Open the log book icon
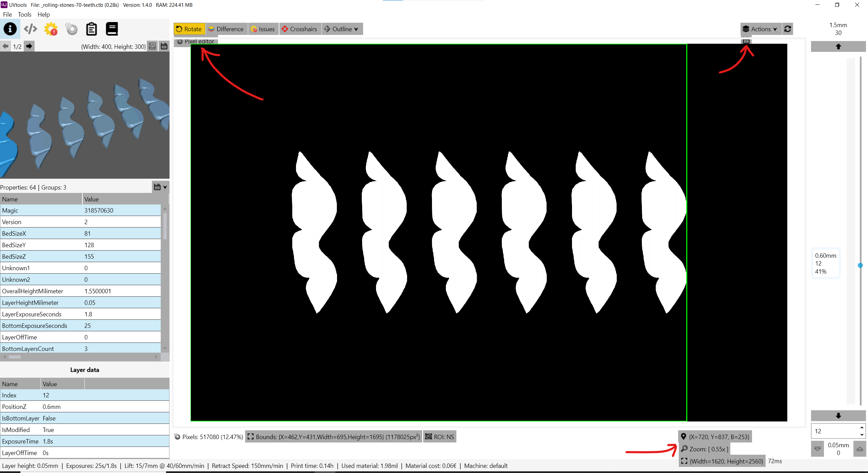The image size is (868, 473). coord(112,29)
